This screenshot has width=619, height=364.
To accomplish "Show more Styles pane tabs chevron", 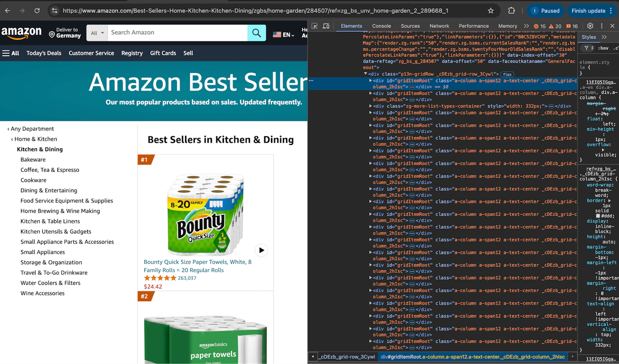I will [x=604, y=37].
